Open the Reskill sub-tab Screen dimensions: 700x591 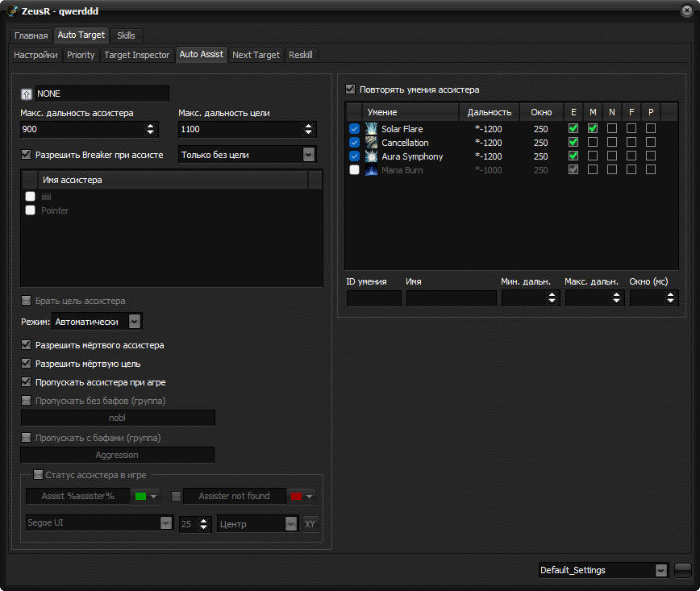[301, 55]
